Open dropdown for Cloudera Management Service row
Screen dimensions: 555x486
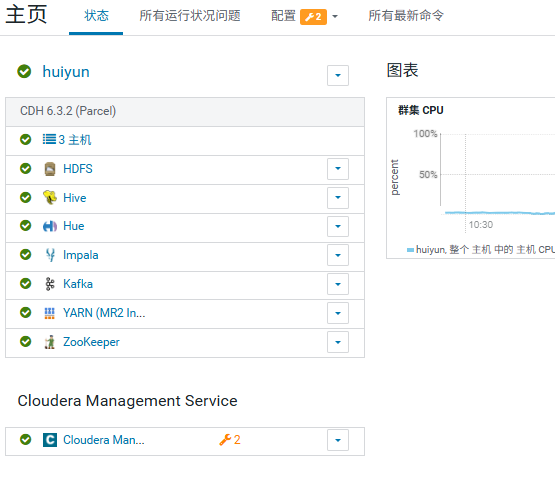[338, 440]
